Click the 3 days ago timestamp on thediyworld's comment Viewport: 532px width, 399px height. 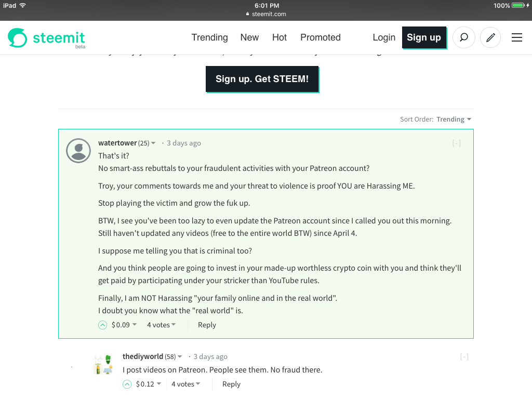click(x=210, y=356)
